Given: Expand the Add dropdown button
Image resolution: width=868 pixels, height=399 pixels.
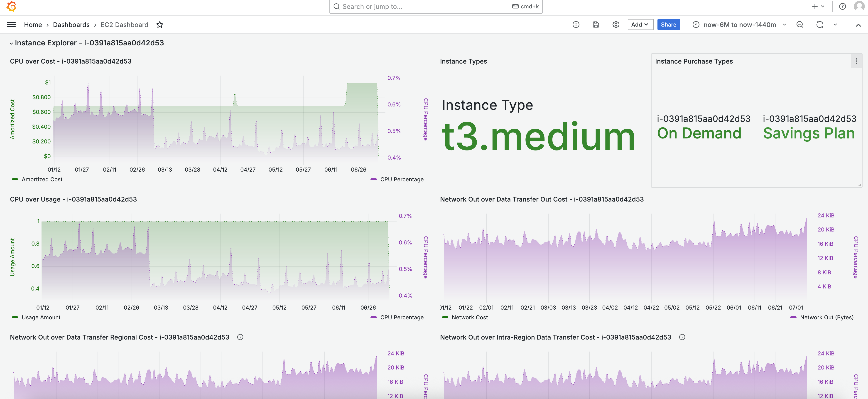Looking at the screenshot, I should coord(640,25).
